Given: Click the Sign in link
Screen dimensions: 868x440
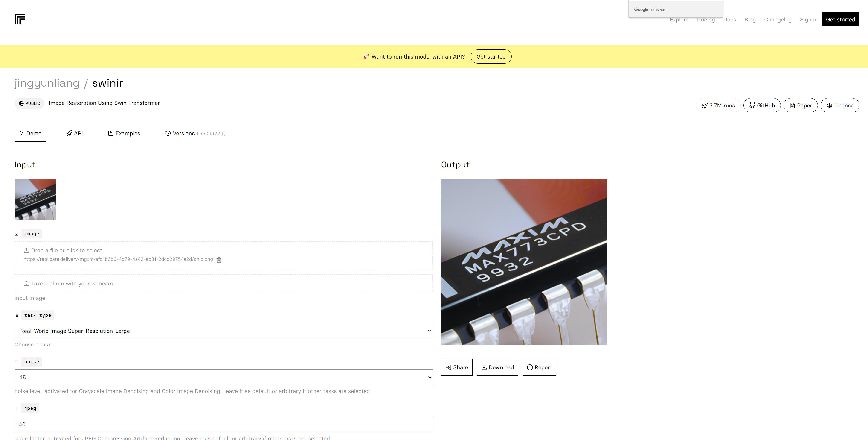Looking at the screenshot, I should [808, 20].
